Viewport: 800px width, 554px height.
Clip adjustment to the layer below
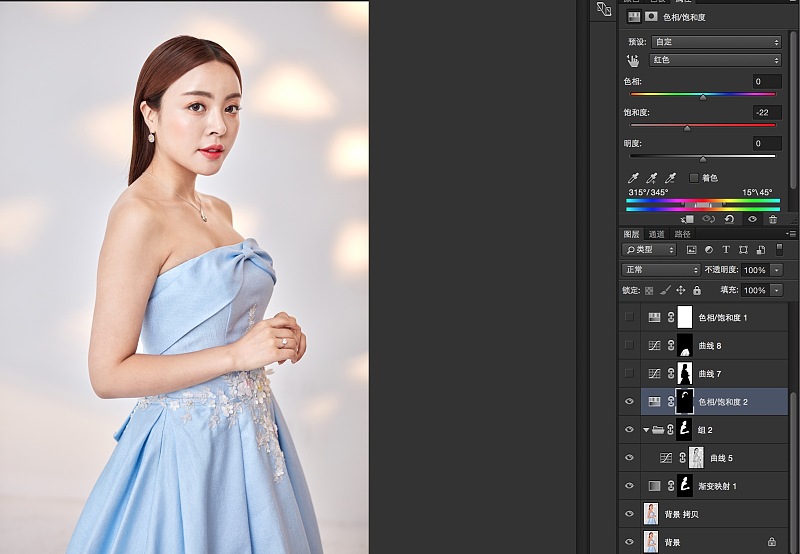coord(687,219)
